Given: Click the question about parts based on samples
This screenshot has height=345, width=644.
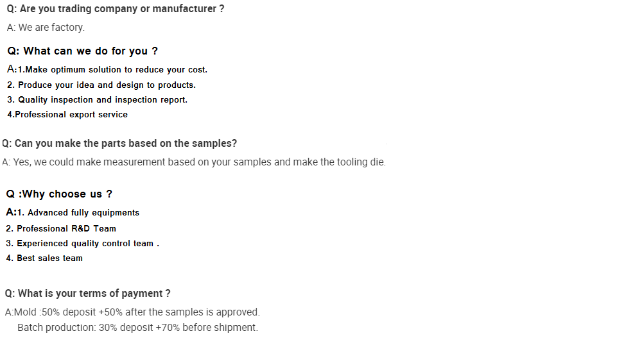Looking at the screenshot, I should click(119, 144).
